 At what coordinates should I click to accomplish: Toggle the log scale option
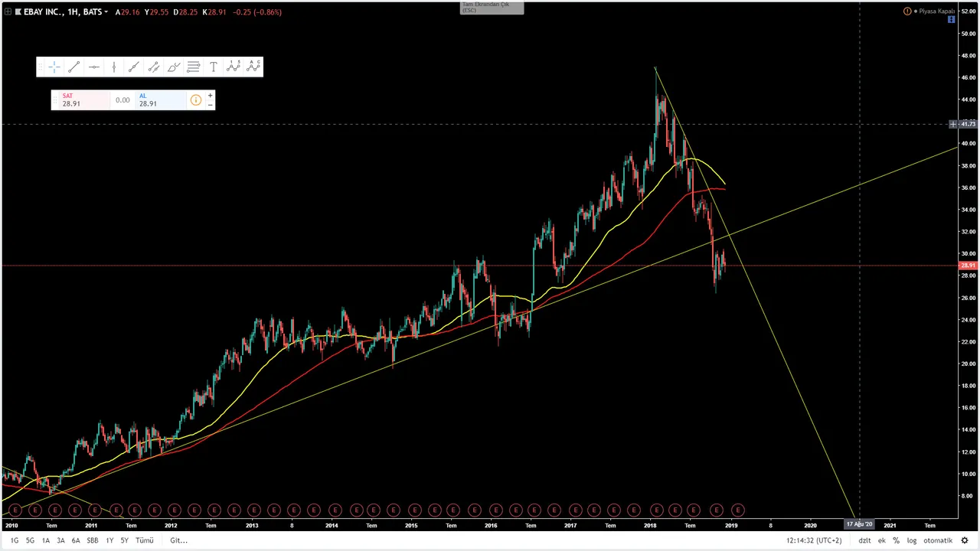coord(912,540)
